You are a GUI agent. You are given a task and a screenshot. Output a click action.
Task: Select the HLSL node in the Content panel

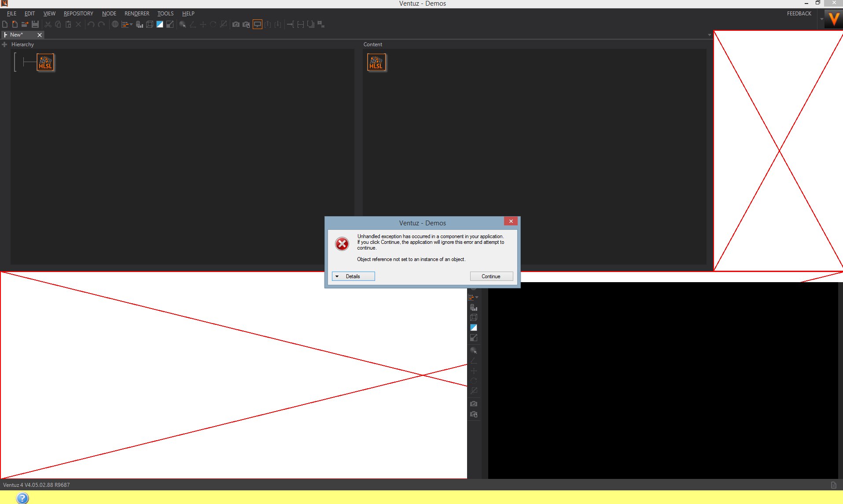point(376,63)
